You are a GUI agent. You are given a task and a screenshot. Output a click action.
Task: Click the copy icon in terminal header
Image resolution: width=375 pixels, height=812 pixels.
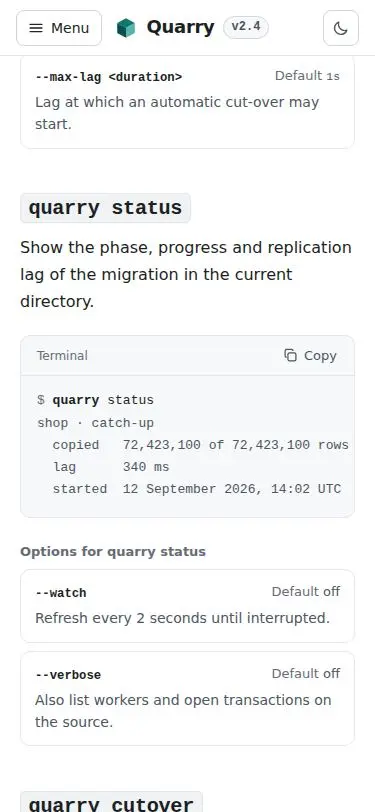[x=291, y=355]
